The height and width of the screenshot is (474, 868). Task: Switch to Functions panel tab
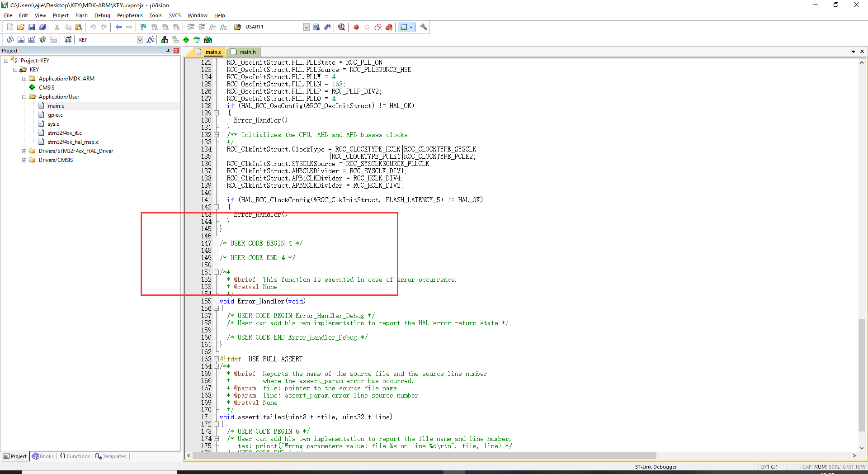click(75, 456)
